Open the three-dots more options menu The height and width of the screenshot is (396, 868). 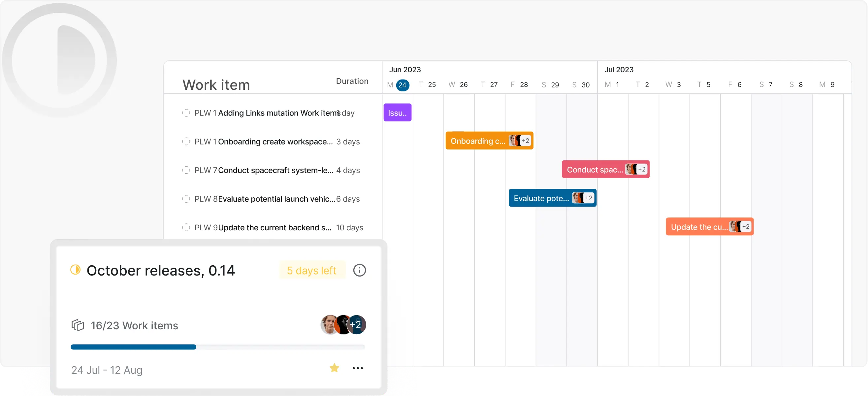coord(358,368)
